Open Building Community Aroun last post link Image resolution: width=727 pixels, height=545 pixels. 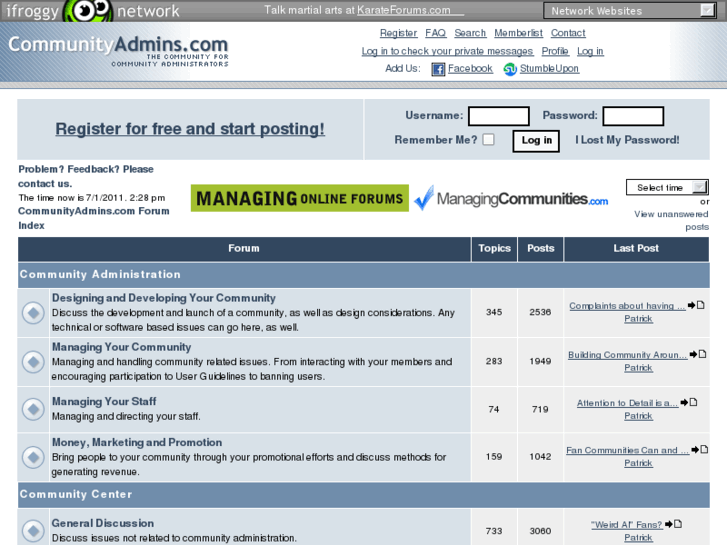click(x=628, y=355)
